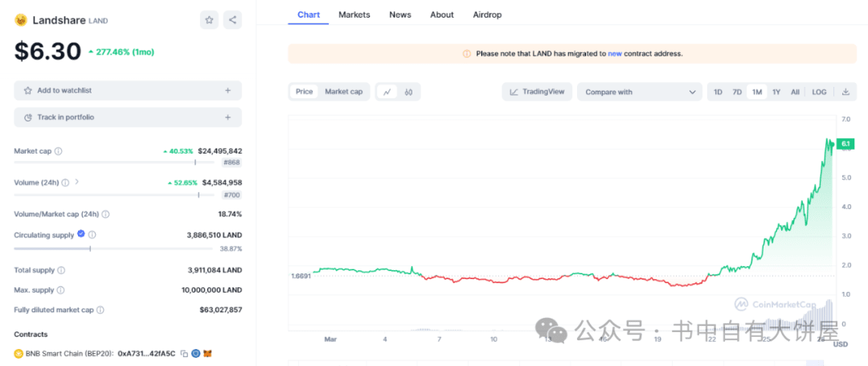Set chart range to All
Image resolution: width=868 pixels, height=366 pixels.
point(795,92)
